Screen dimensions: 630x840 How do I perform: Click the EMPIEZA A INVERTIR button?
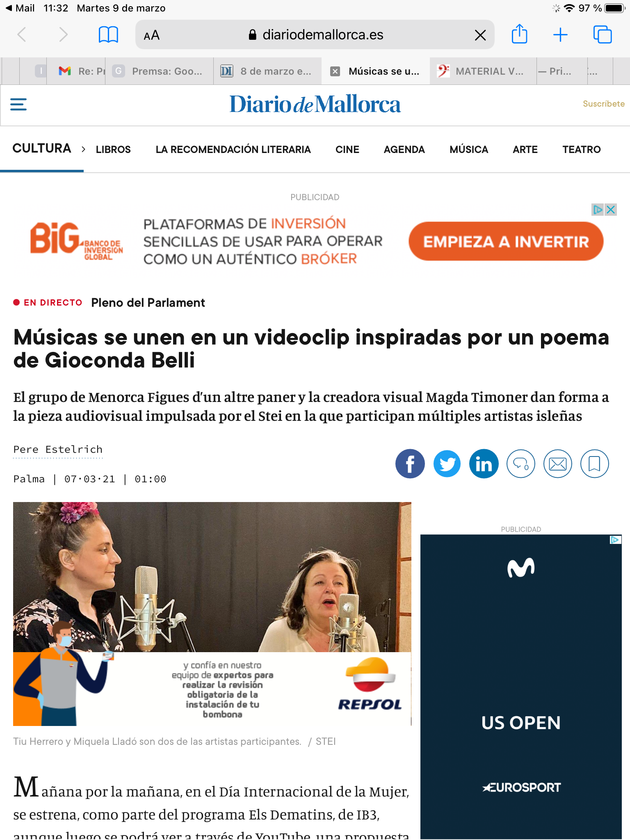[506, 242]
